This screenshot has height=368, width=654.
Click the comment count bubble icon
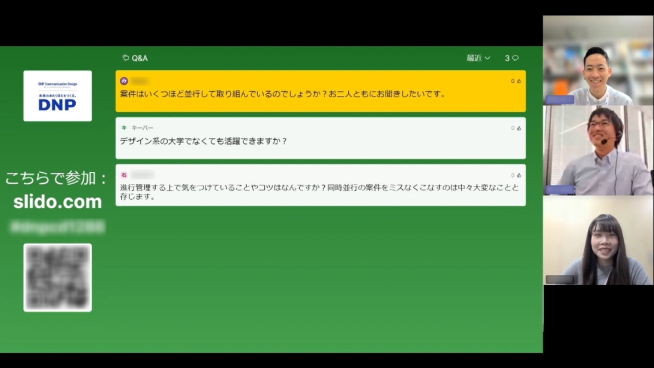tap(516, 58)
